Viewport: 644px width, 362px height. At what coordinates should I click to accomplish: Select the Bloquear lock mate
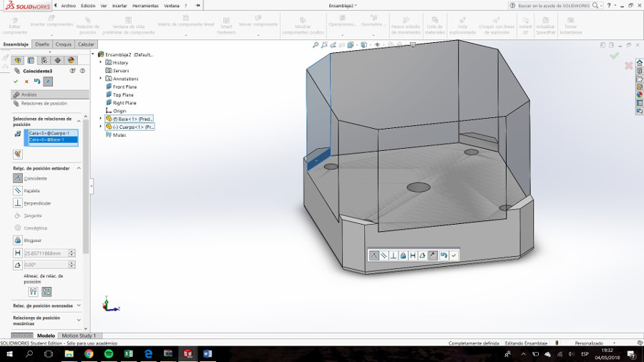(x=27, y=240)
